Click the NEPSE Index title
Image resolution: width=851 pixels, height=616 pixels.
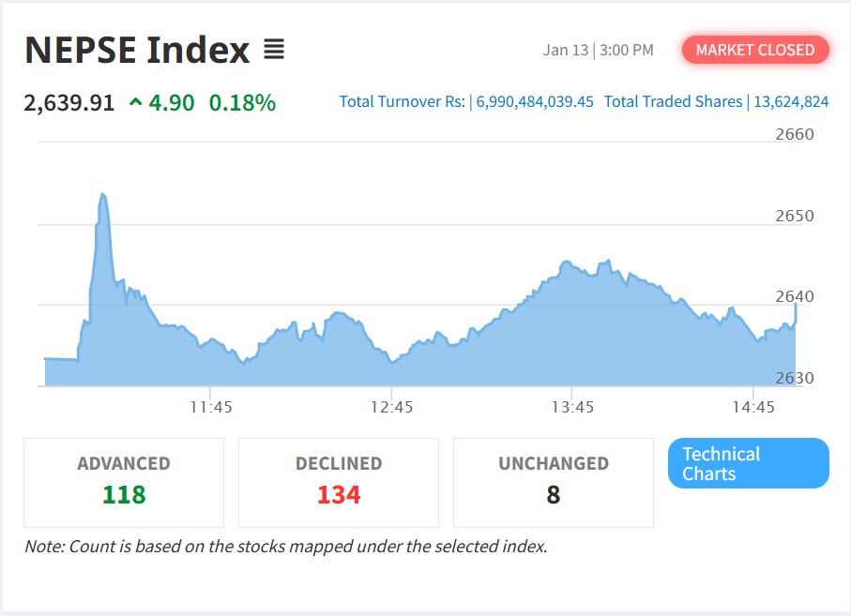(x=137, y=50)
